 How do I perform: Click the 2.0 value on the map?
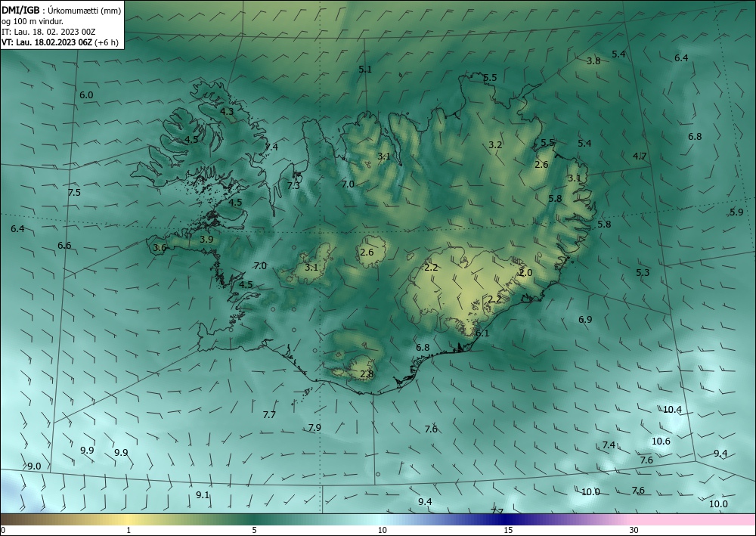tap(525, 273)
